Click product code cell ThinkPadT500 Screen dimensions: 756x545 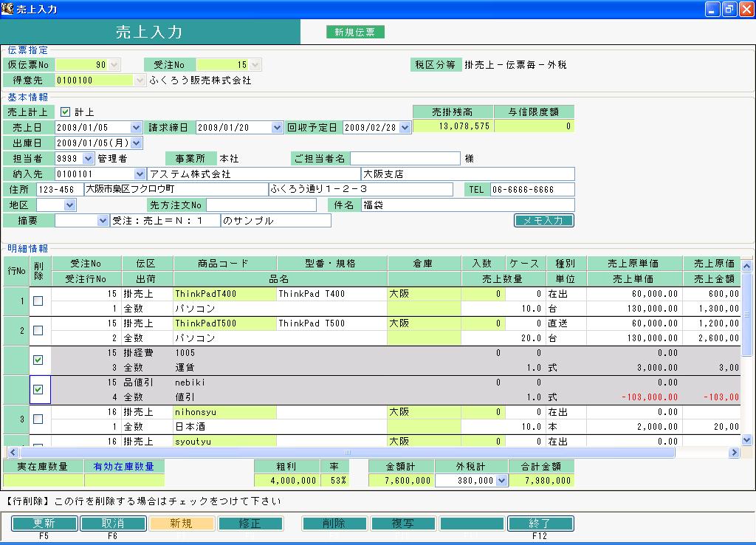224,323
